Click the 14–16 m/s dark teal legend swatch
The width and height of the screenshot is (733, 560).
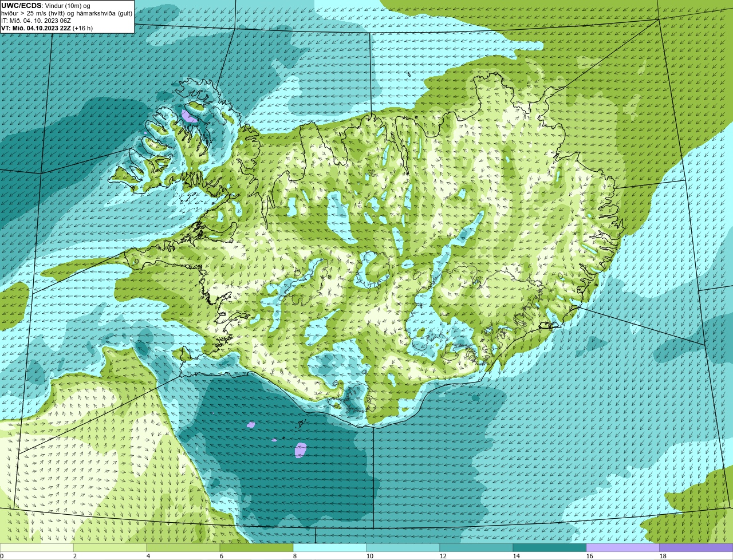pos(550,547)
